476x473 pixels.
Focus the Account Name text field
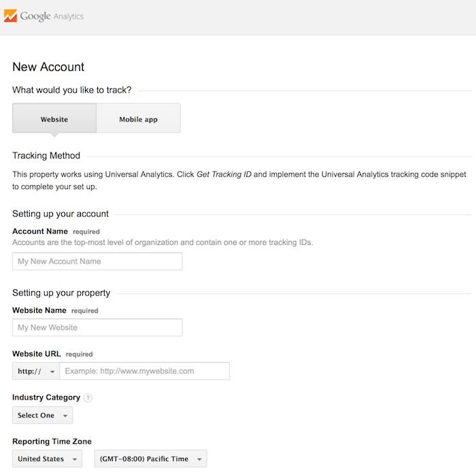click(97, 261)
